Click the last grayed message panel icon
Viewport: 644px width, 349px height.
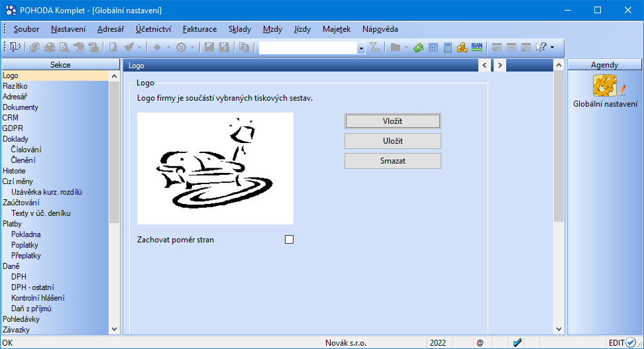[525, 47]
